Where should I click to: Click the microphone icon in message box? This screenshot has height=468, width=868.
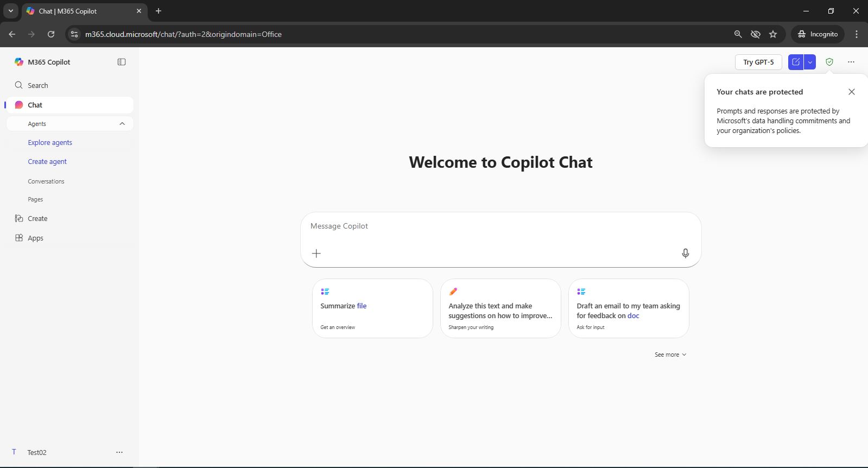tap(685, 253)
